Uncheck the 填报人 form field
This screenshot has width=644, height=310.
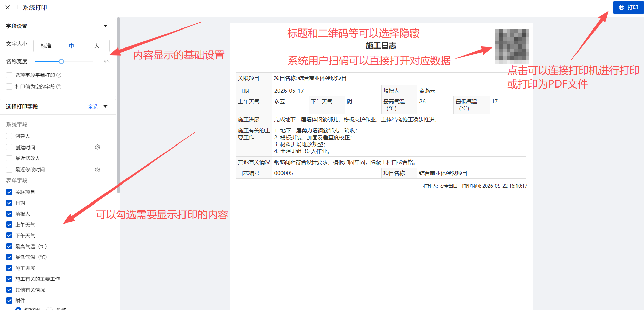click(x=9, y=214)
